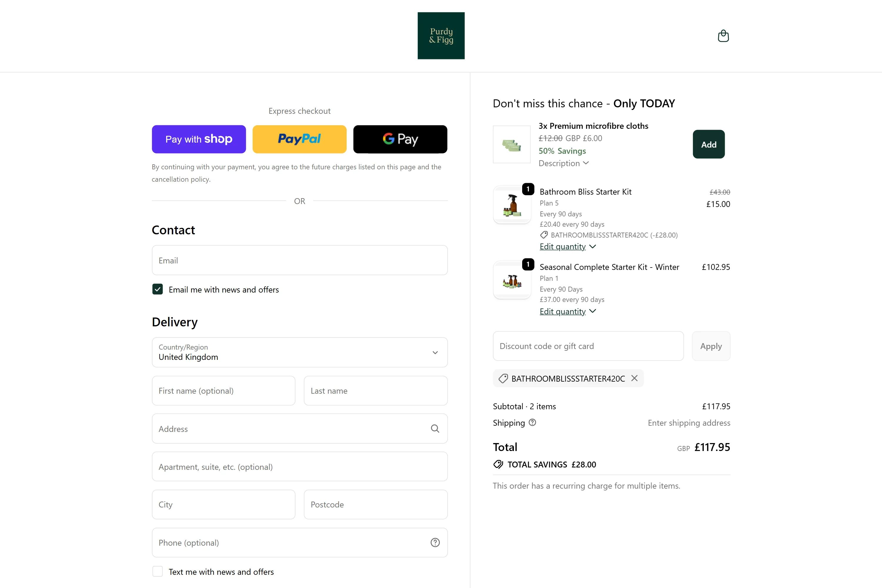Open the Country/Region dropdown
This screenshot has height=588, width=882.
tap(299, 353)
